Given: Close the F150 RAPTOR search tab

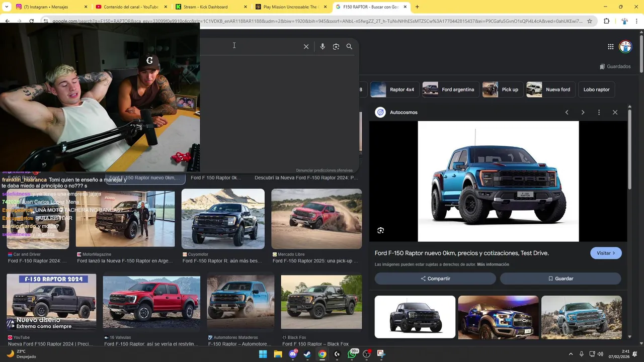Looking at the screenshot, I should click(406, 7).
